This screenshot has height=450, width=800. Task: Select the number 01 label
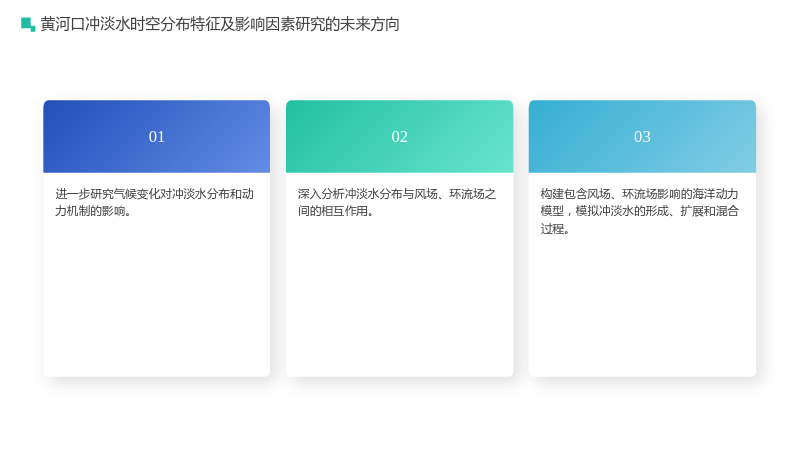pyautogui.click(x=157, y=137)
